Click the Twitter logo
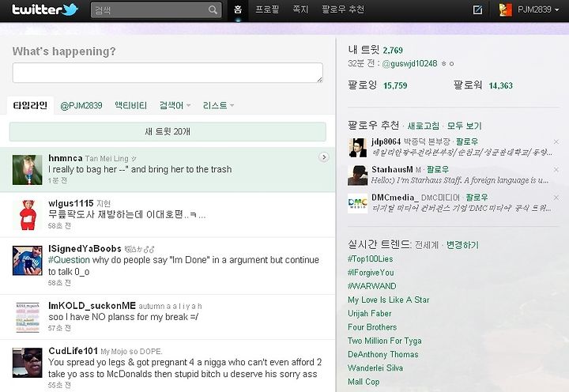Viewport: 569px width, 392px height. coord(45,9)
